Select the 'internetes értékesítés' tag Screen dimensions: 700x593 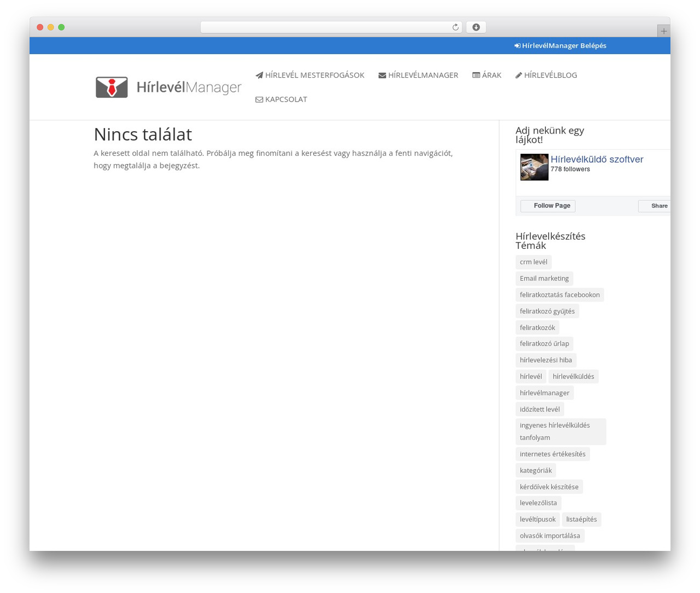553,454
